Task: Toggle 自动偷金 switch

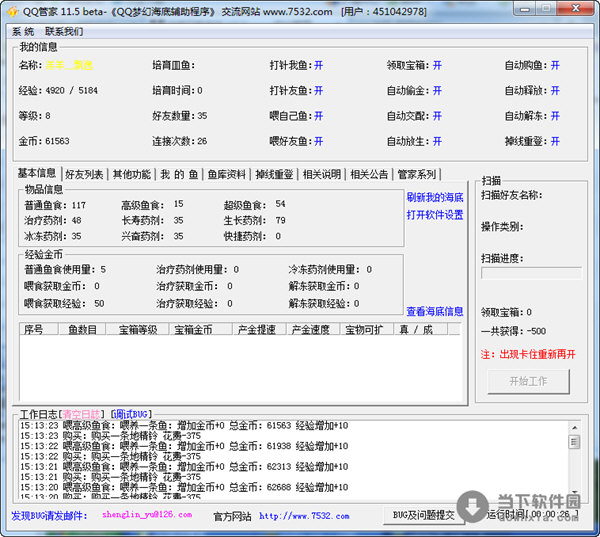Action: (437, 91)
